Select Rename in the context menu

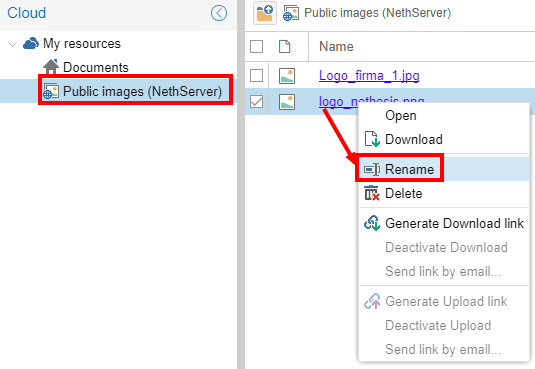[x=444, y=169]
